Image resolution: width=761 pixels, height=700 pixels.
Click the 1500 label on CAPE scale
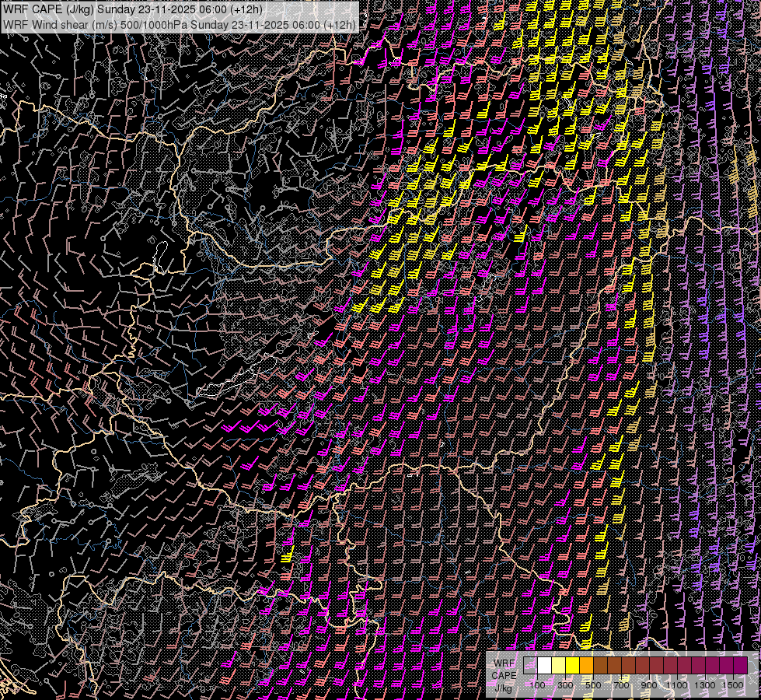point(733,685)
